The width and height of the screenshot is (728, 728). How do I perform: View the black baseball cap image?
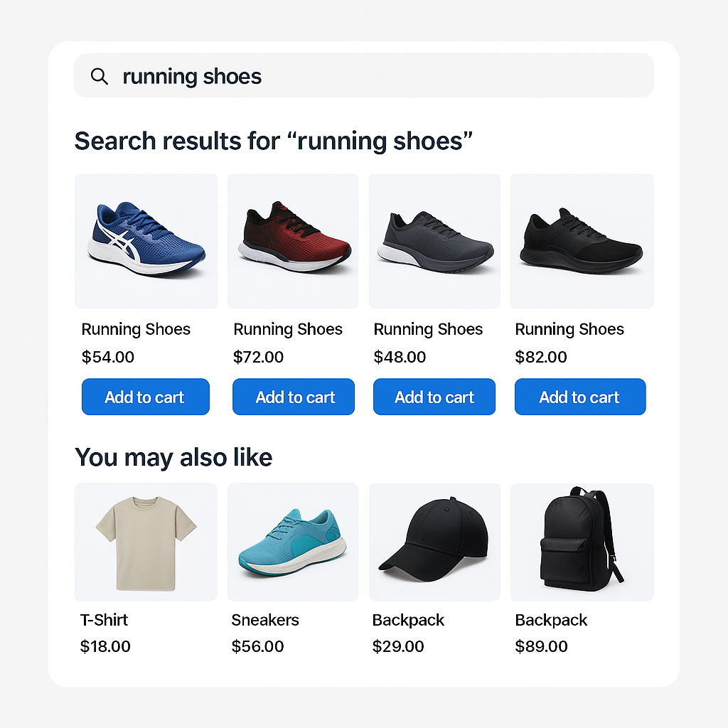(434, 542)
